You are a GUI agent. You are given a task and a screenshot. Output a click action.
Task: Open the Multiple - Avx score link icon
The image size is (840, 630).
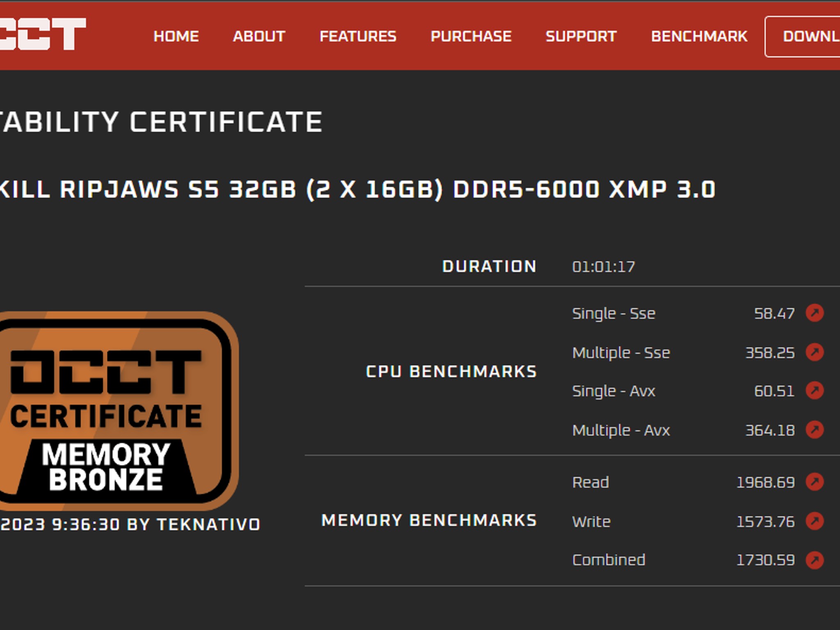click(x=815, y=430)
